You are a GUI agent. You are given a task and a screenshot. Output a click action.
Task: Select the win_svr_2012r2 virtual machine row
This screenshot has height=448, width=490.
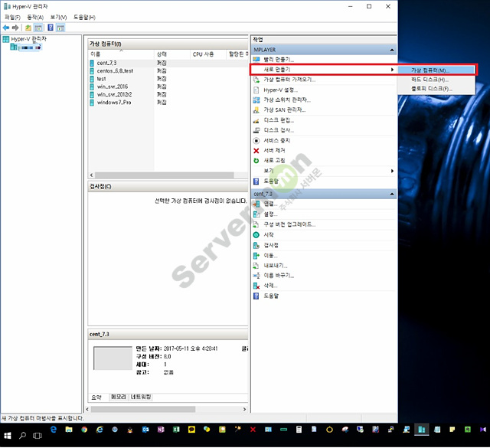click(168, 94)
